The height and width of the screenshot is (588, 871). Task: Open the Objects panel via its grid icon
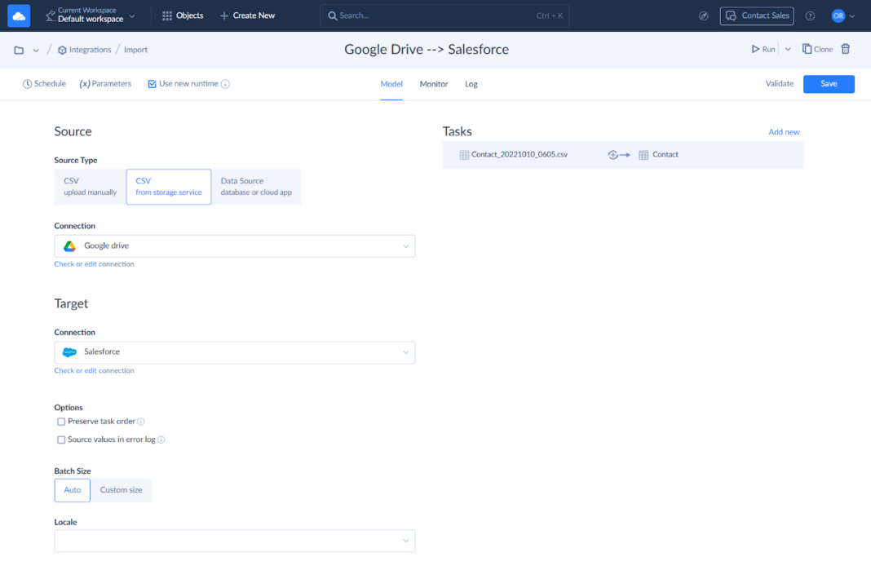point(167,15)
